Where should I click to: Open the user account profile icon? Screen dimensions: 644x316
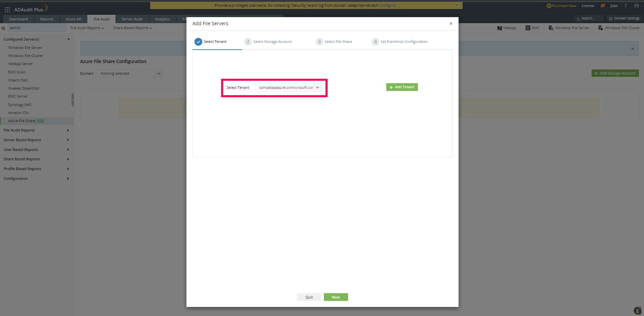tap(637, 6)
